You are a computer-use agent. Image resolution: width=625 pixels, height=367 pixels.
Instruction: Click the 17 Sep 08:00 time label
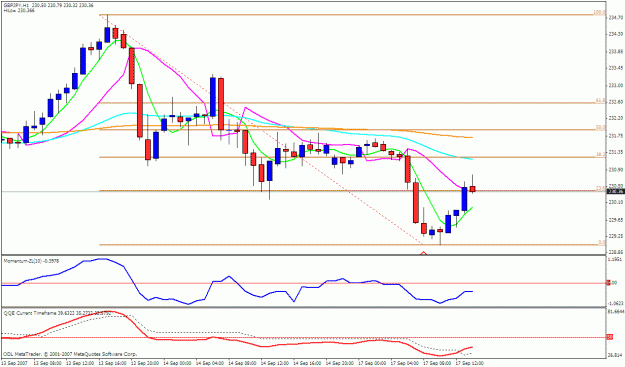pos(437,363)
